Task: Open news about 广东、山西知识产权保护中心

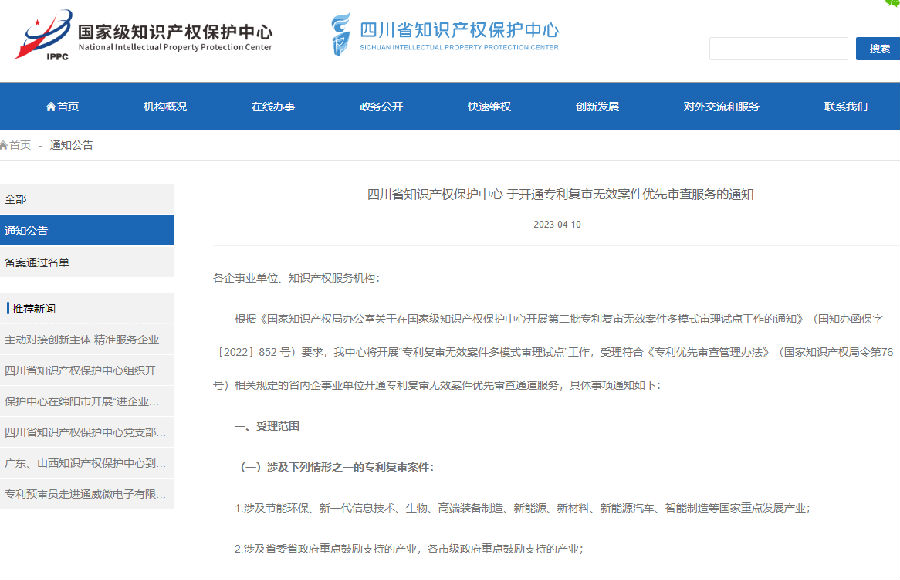Action: coord(85,463)
